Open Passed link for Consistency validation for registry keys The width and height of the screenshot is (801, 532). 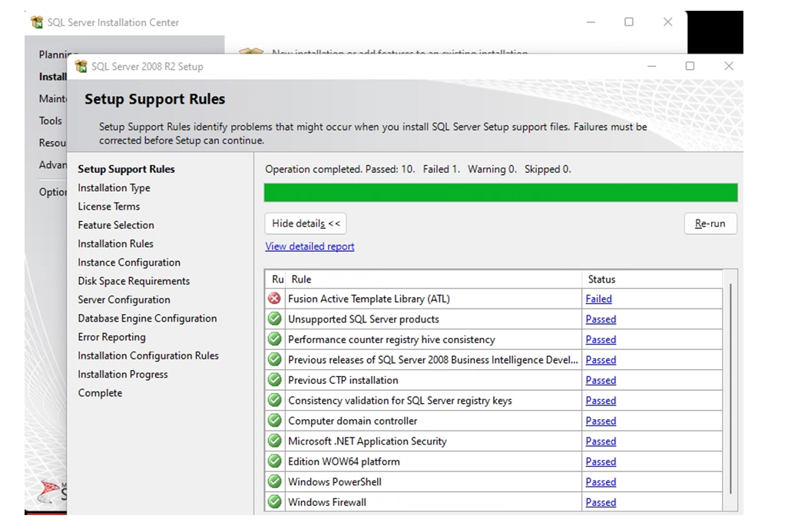click(601, 400)
